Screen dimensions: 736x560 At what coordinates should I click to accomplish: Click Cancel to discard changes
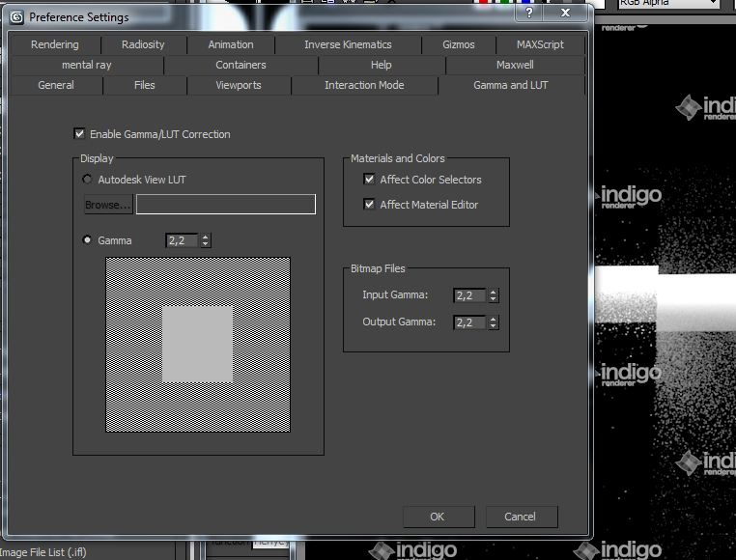click(x=520, y=517)
